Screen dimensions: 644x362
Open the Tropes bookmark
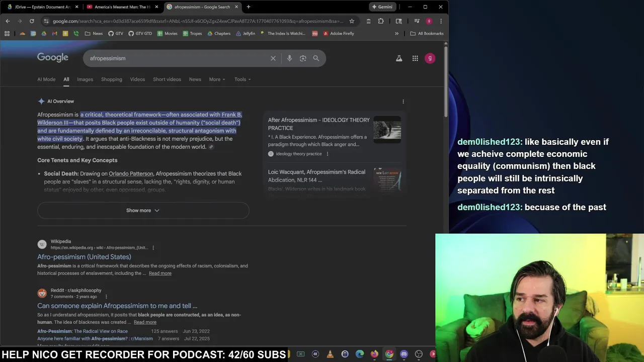[x=192, y=34]
